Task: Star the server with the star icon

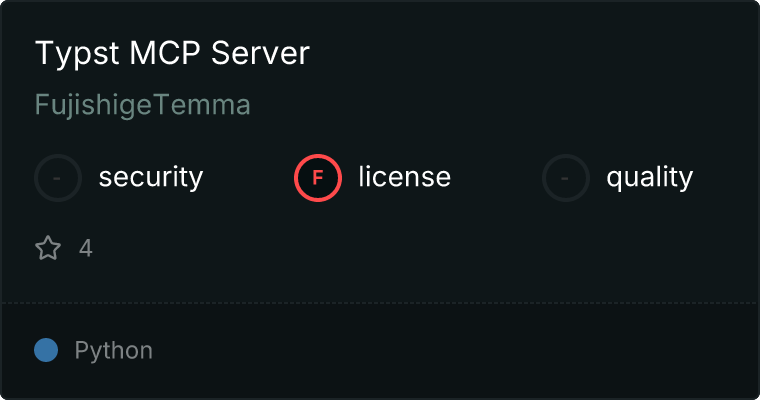Action: pyautogui.click(x=48, y=248)
